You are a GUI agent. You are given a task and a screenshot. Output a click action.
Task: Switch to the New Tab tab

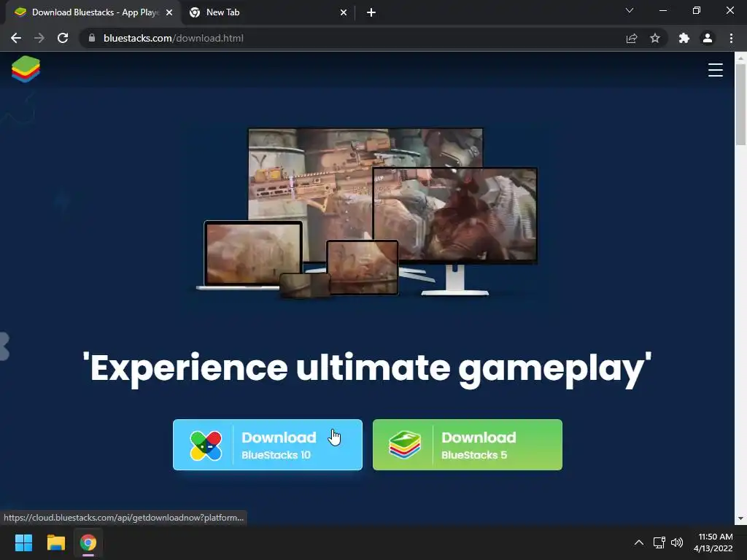click(268, 12)
